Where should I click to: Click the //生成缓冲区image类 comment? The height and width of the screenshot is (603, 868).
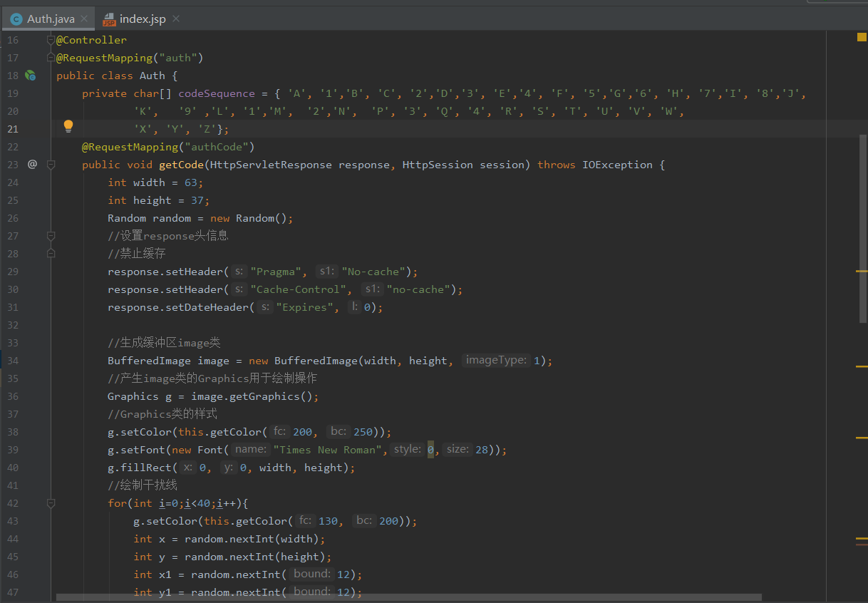(x=165, y=343)
